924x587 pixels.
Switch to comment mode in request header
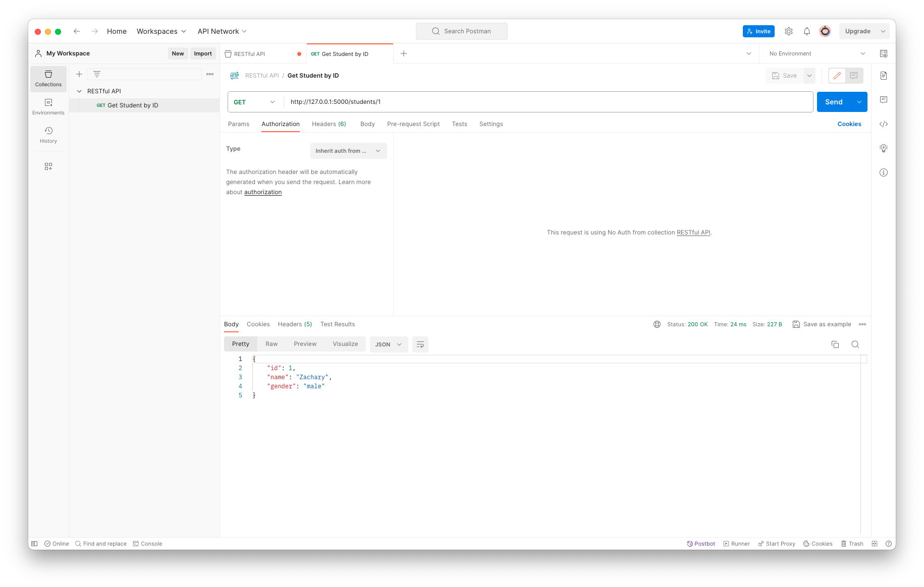point(854,76)
